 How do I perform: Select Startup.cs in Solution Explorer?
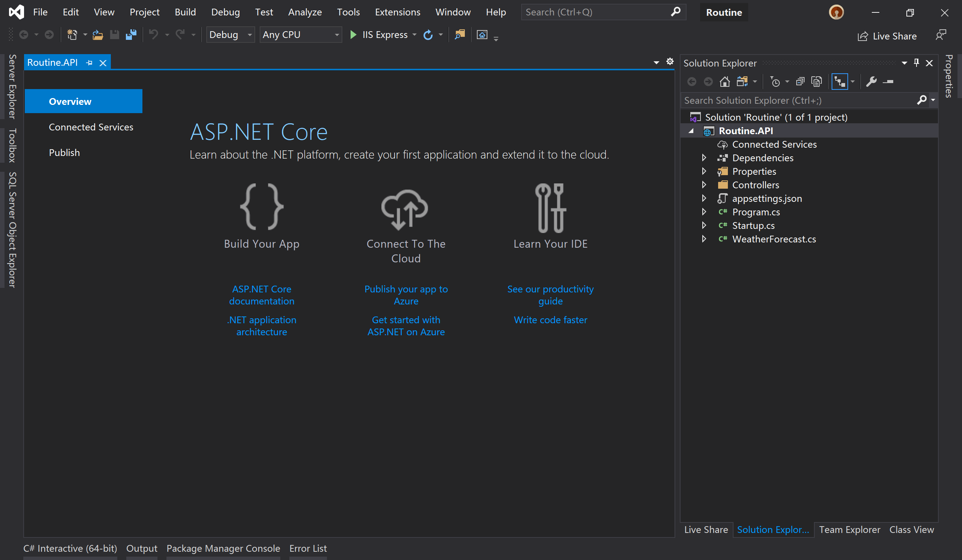coord(753,226)
